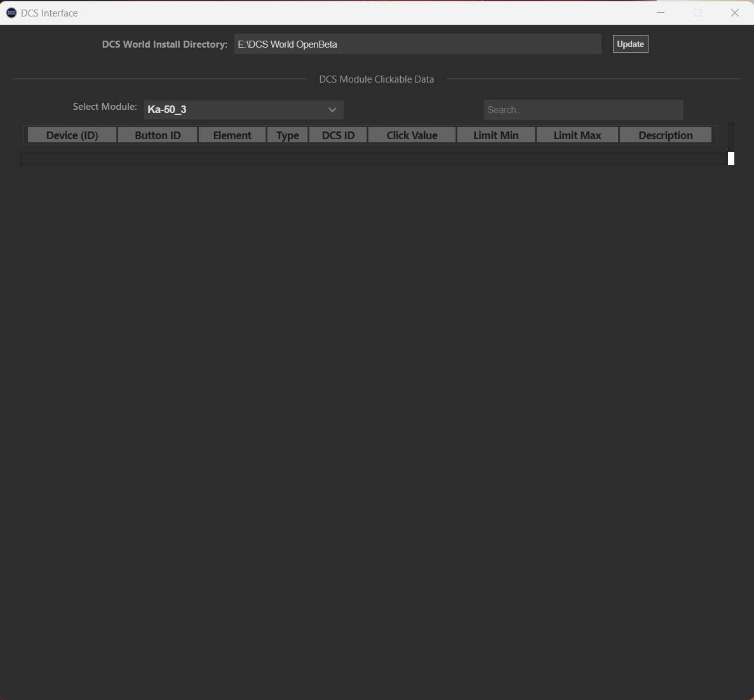Click the Update button
The image size is (754, 700).
pos(630,44)
